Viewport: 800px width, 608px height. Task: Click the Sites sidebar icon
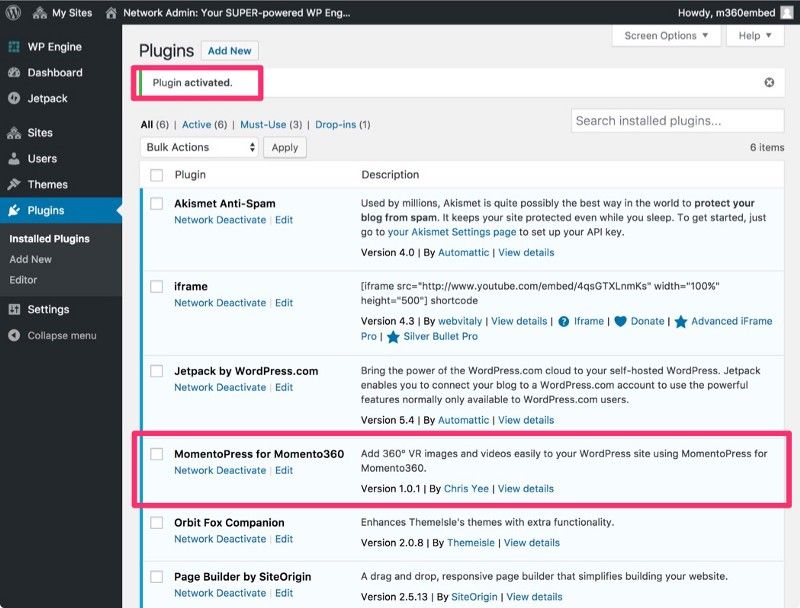tap(14, 133)
